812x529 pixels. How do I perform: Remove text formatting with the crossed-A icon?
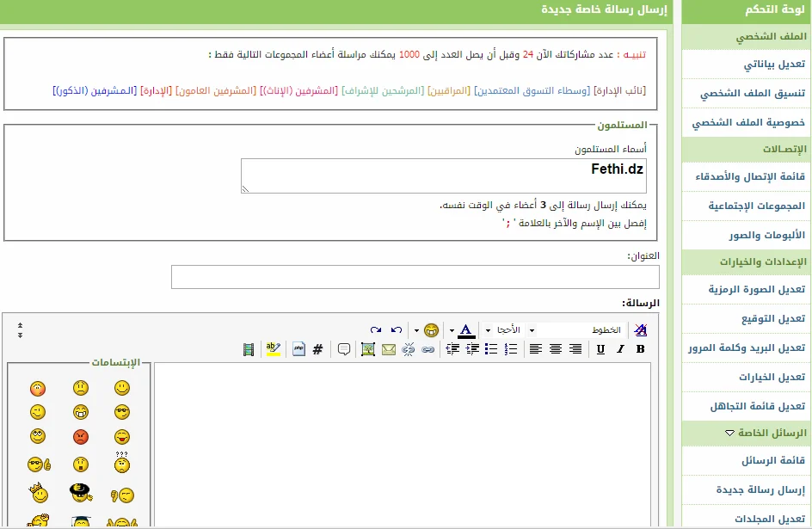click(640, 330)
